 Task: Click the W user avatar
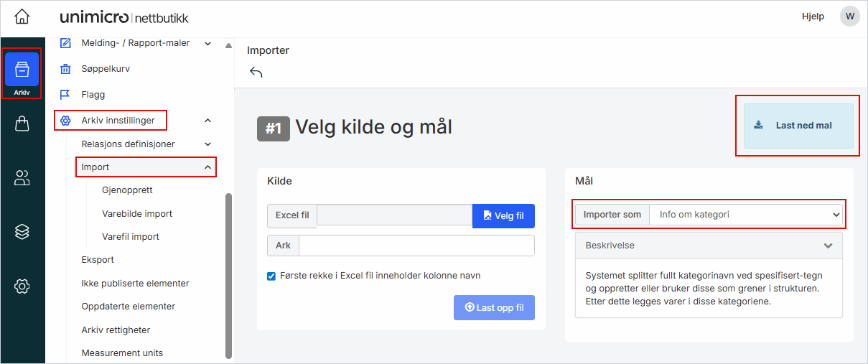(x=849, y=17)
